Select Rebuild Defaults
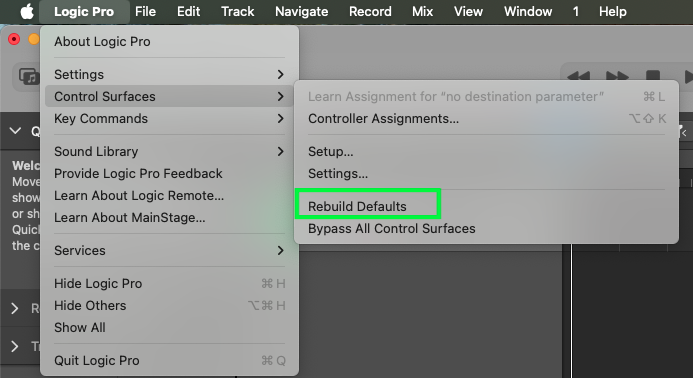 (357, 206)
